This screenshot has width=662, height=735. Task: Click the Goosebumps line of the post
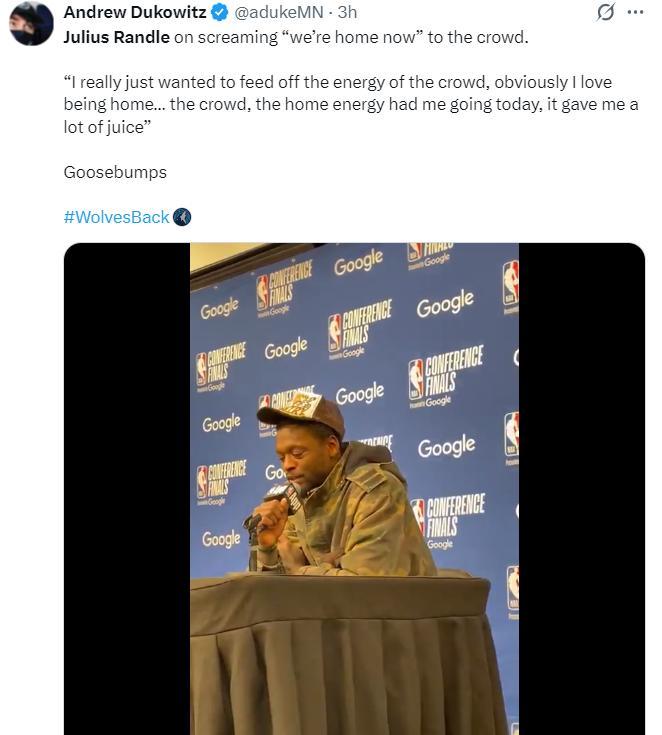pos(115,172)
